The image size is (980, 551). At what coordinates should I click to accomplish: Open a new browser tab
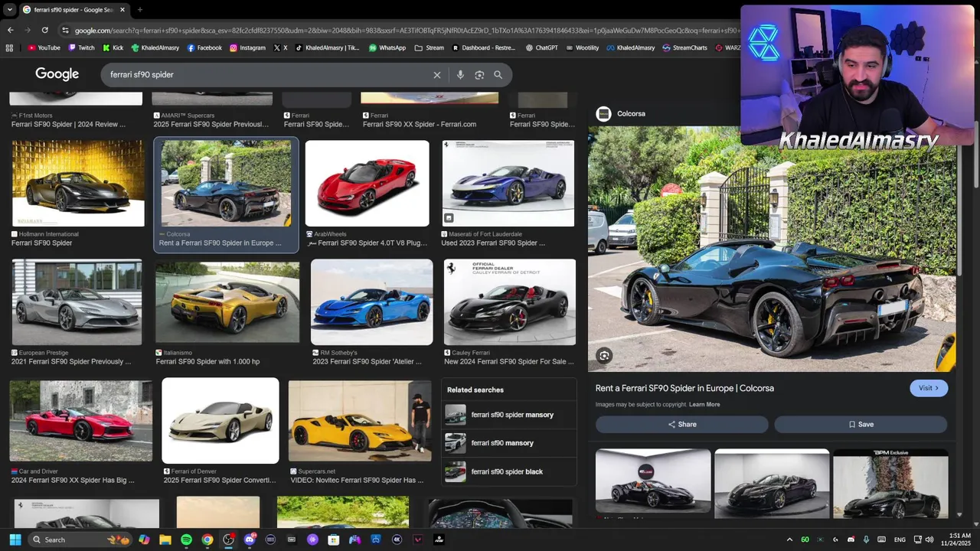click(x=139, y=10)
